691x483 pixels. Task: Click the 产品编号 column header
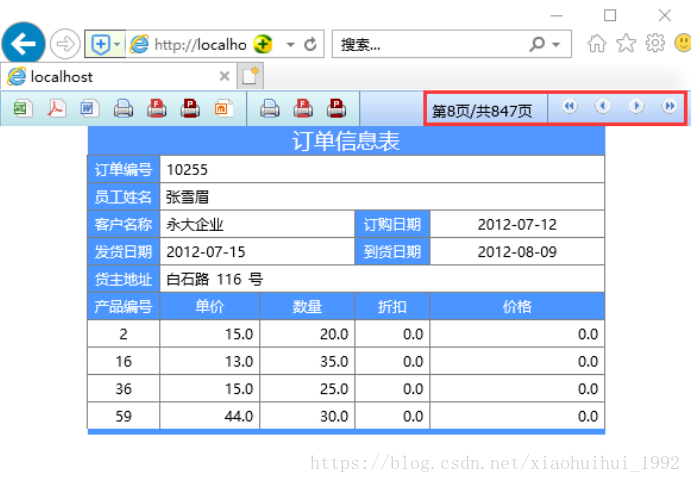123,306
